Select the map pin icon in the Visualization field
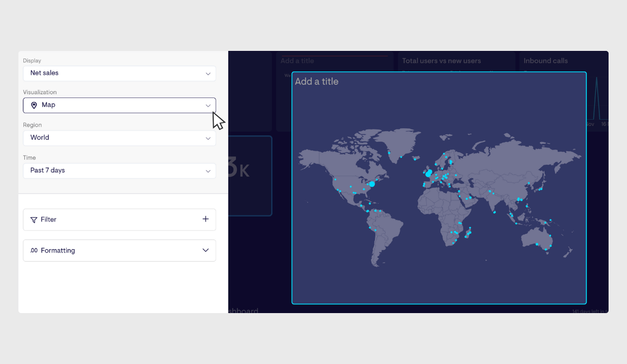This screenshot has height=364, width=627. 33,105
